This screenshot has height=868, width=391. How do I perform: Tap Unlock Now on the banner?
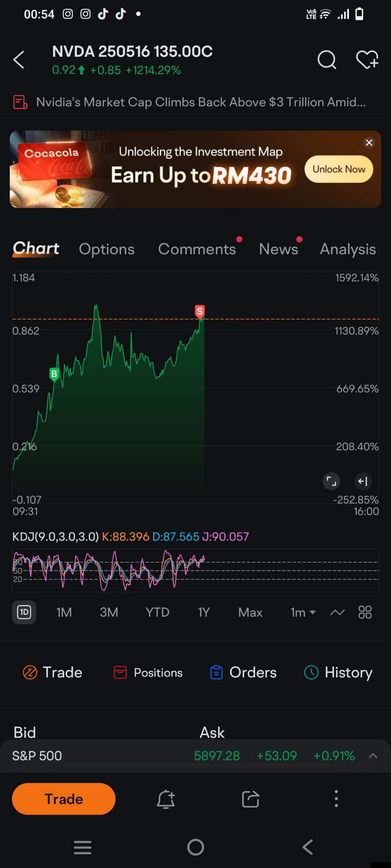[x=339, y=169]
